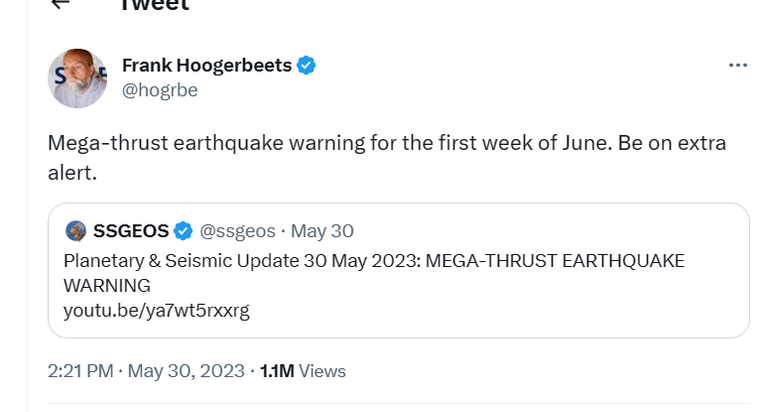Image resolution: width=768 pixels, height=412 pixels.
Task: Select the @hogrbe handle
Action: (160, 90)
